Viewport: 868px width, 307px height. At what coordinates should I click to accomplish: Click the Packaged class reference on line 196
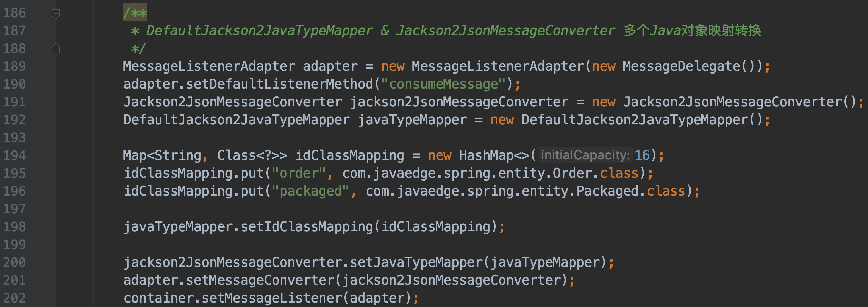tap(607, 191)
